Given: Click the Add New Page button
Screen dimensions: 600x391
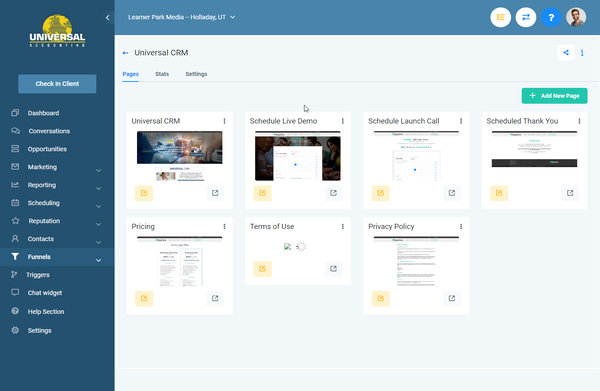Looking at the screenshot, I should pyautogui.click(x=554, y=96).
